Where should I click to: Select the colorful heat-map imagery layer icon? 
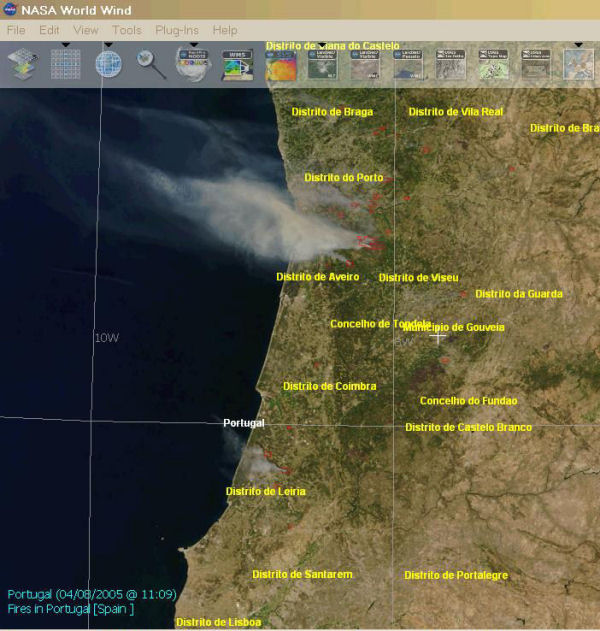pos(280,65)
